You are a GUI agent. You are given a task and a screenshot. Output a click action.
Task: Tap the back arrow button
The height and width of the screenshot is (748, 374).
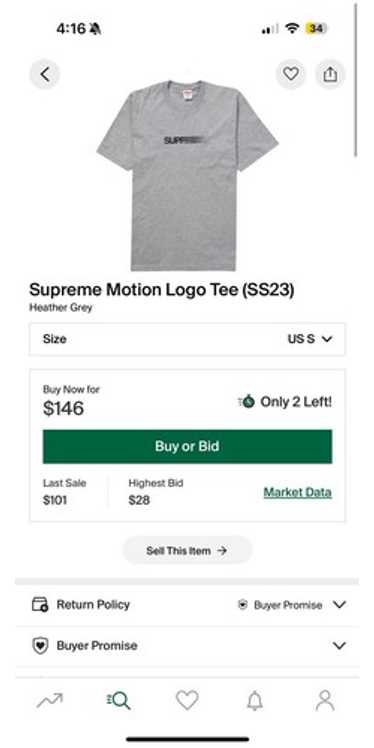[45, 74]
